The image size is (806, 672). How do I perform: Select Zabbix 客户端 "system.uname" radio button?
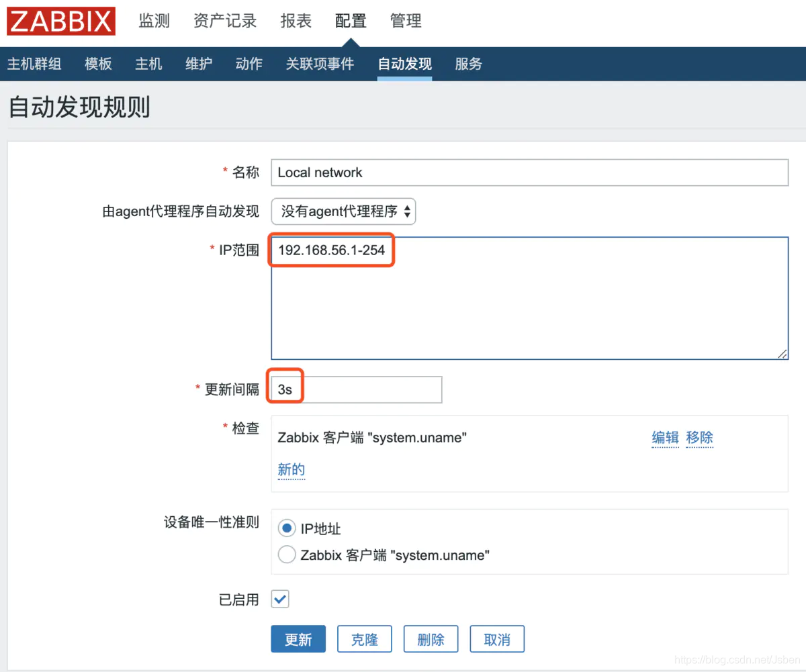point(287,555)
